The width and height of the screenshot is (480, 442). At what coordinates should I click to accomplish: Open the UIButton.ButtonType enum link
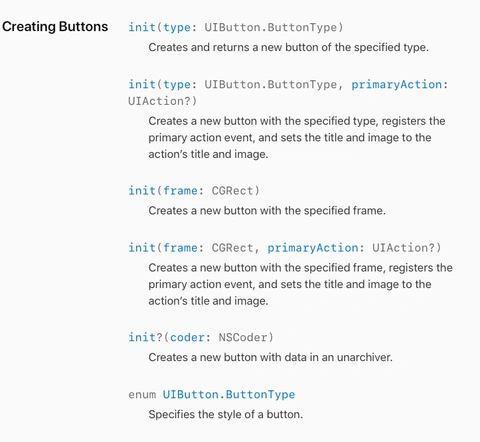(229, 395)
